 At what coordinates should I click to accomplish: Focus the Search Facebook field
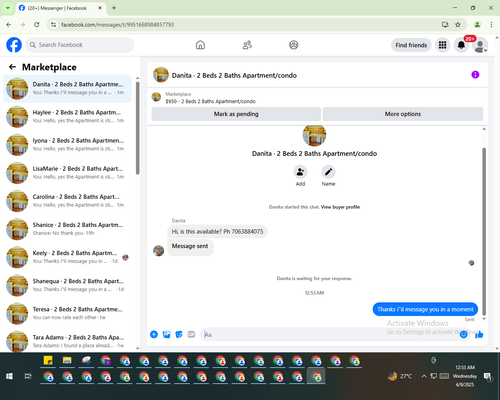tap(80, 45)
